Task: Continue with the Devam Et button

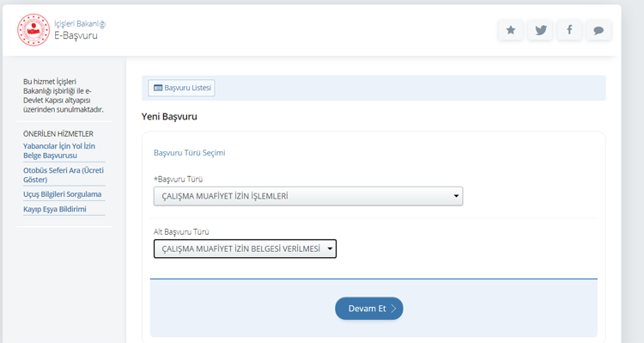Action: [x=369, y=309]
